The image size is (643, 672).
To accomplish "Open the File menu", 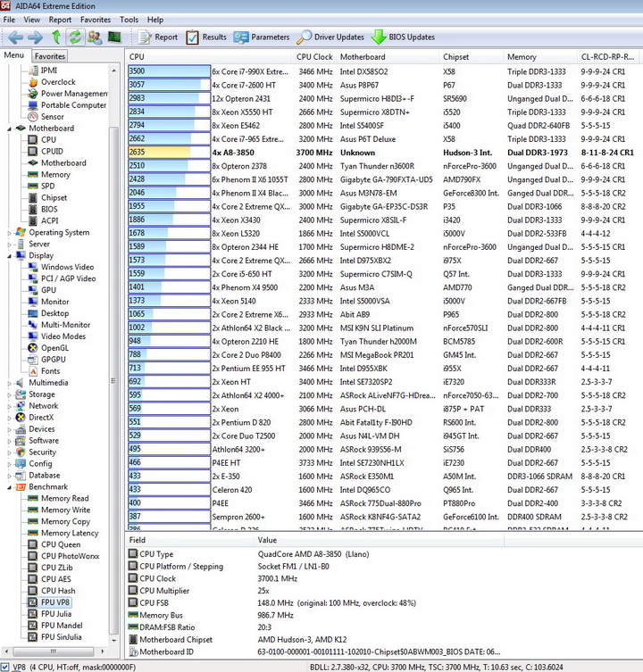I will point(9,20).
